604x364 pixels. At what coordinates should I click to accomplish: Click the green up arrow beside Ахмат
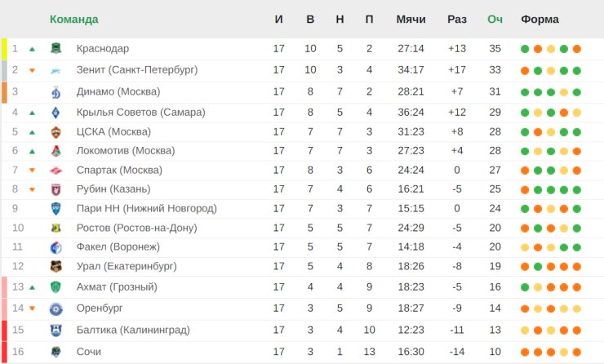[x=33, y=287]
